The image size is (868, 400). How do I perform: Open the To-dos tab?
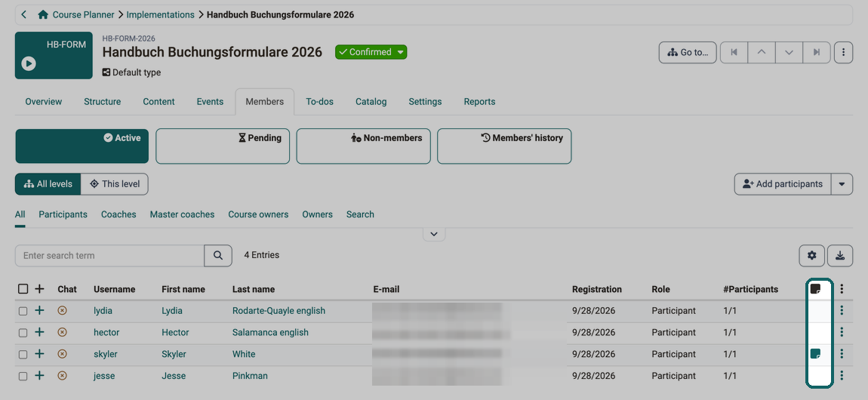[x=320, y=102]
